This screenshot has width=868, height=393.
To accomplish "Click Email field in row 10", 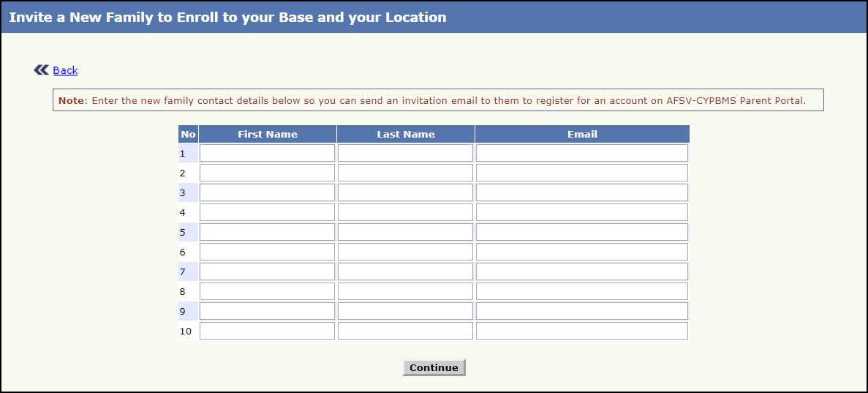I will 581,331.
